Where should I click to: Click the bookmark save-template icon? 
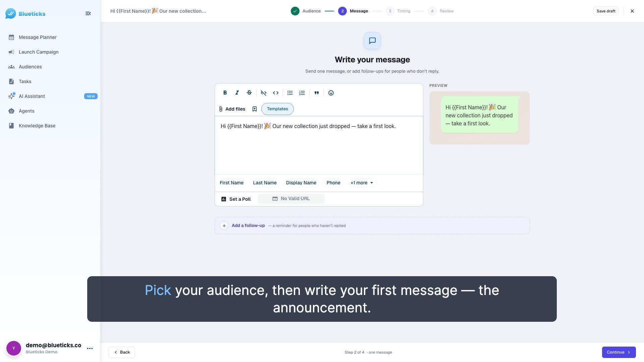click(255, 109)
